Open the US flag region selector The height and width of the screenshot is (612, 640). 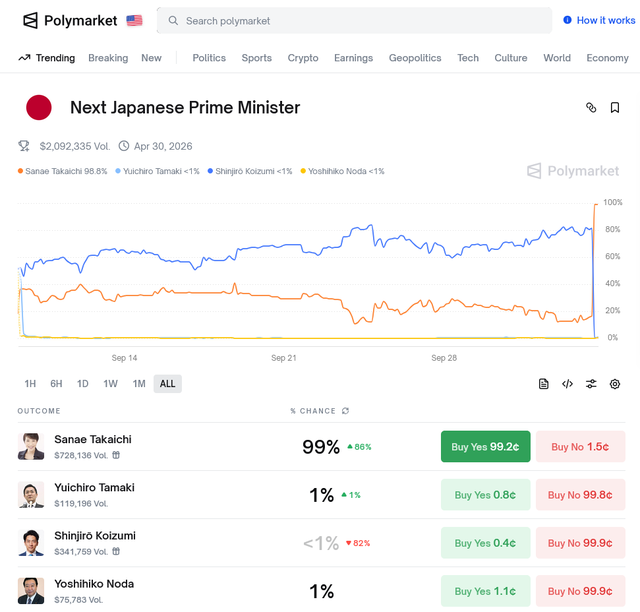click(135, 20)
